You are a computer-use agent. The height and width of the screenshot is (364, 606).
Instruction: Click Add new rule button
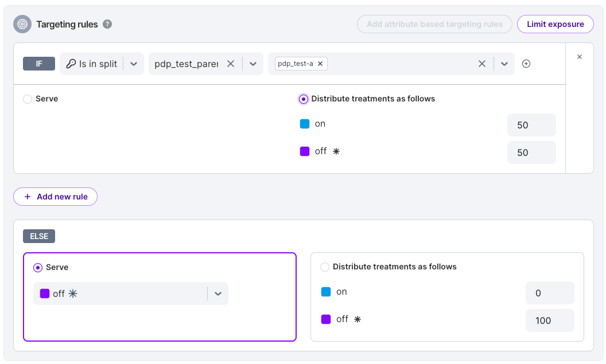(x=56, y=197)
